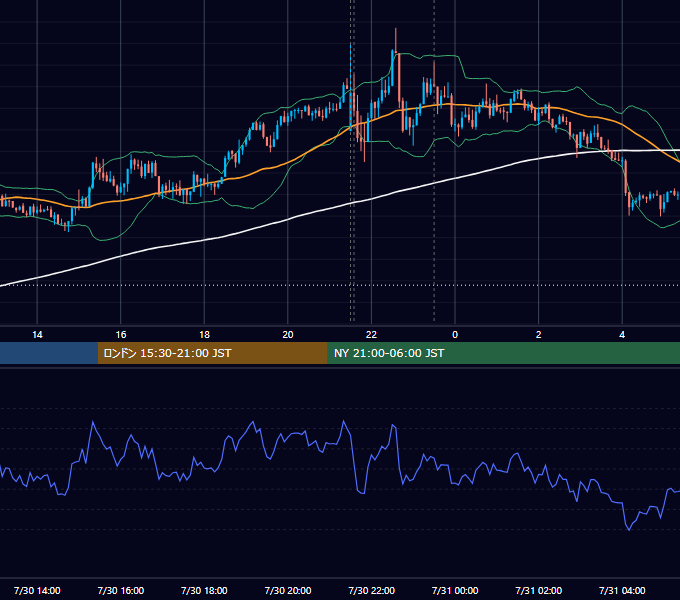Screen dimensions: 680x600
Task: Click the 7/30 16:00 date label
Action: [x=121, y=590]
